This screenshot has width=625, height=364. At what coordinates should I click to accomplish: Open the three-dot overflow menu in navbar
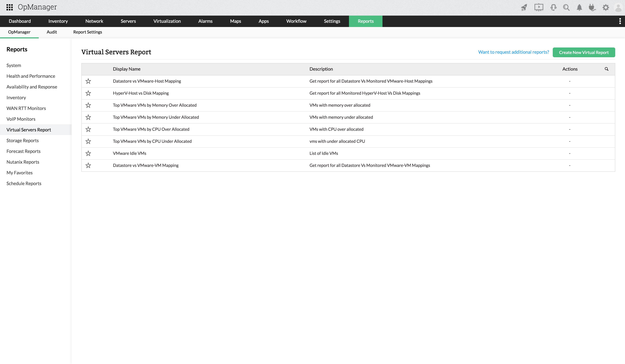pyautogui.click(x=620, y=21)
